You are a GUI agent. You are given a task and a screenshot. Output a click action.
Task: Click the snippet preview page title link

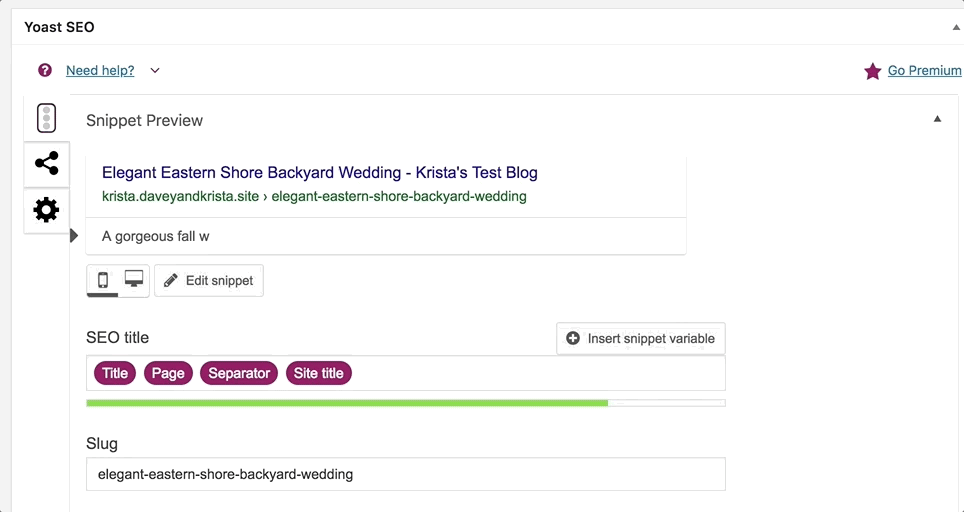(x=320, y=173)
